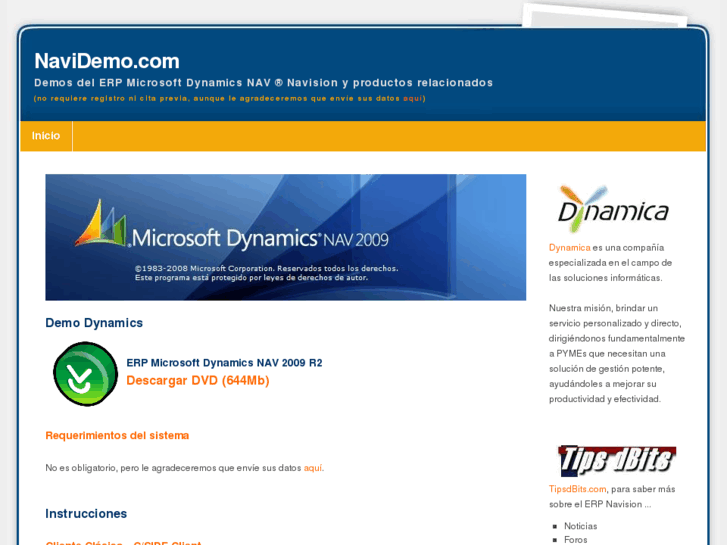Image resolution: width=727 pixels, height=545 pixels.
Task: Visit the TipsdBits.com link
Action: click(577, 489)
